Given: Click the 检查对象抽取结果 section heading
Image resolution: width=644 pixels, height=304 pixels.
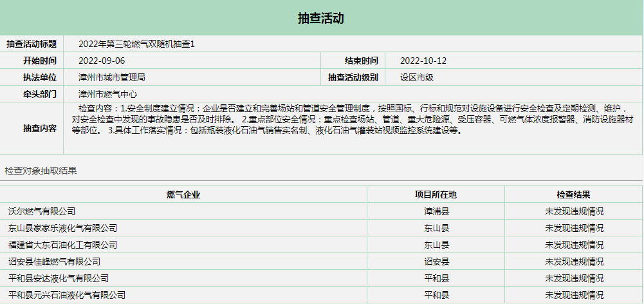Looking at the screenshot, I should coord(41,171).
